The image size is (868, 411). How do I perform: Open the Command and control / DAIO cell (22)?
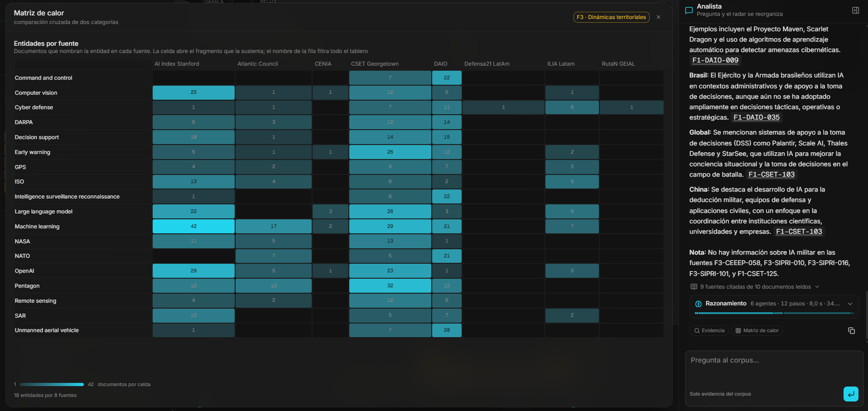click(447, 77)
